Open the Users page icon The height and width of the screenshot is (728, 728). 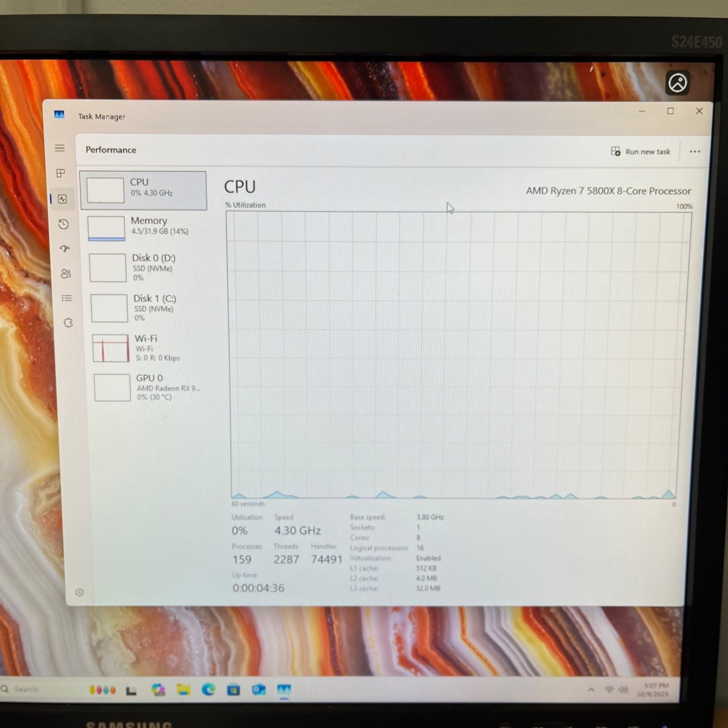click(x=65, y=274)
